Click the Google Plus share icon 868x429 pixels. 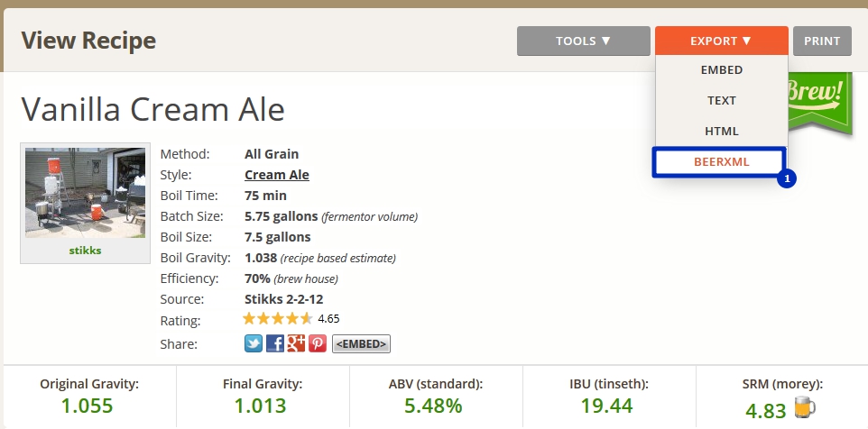coord(296,343)
